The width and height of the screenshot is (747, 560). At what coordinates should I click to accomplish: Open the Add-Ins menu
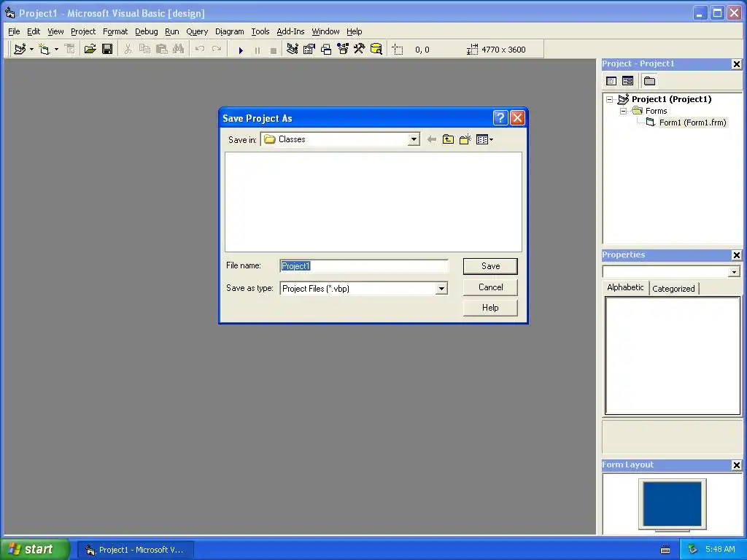(290, 31)
